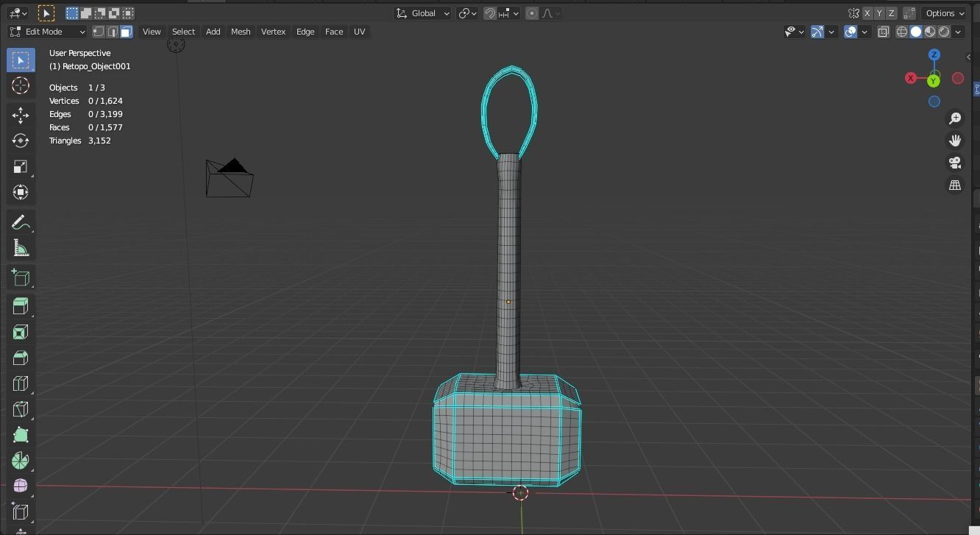Switch to rendered shading
The image size is (980, 535).
(x=944, y=32)
